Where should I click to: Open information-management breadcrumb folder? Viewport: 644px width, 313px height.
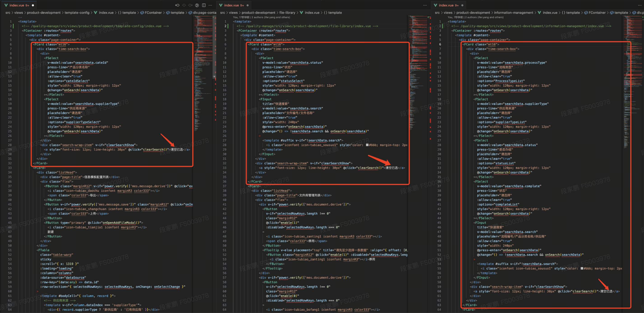pyautogui.click(x=513, y=12)
